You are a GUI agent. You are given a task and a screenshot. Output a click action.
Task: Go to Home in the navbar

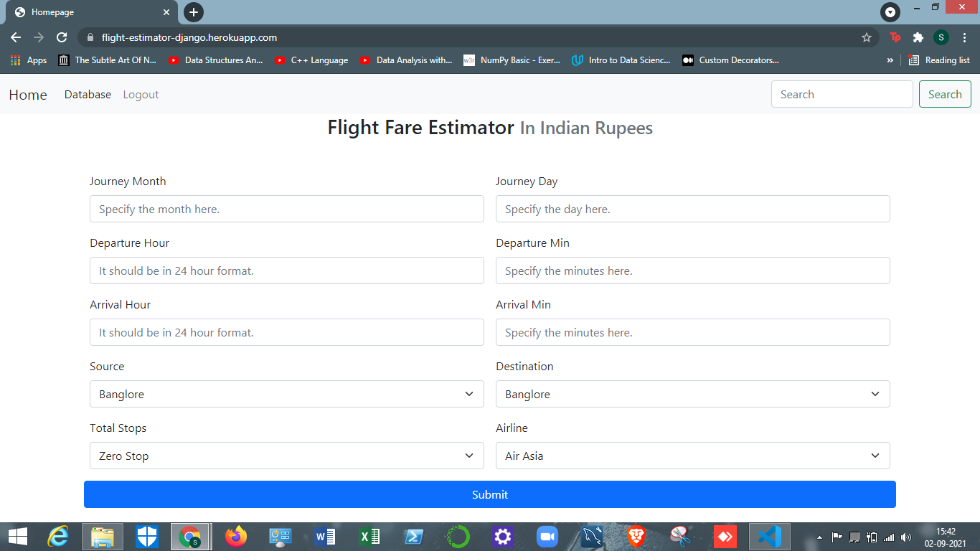point(28,95)
